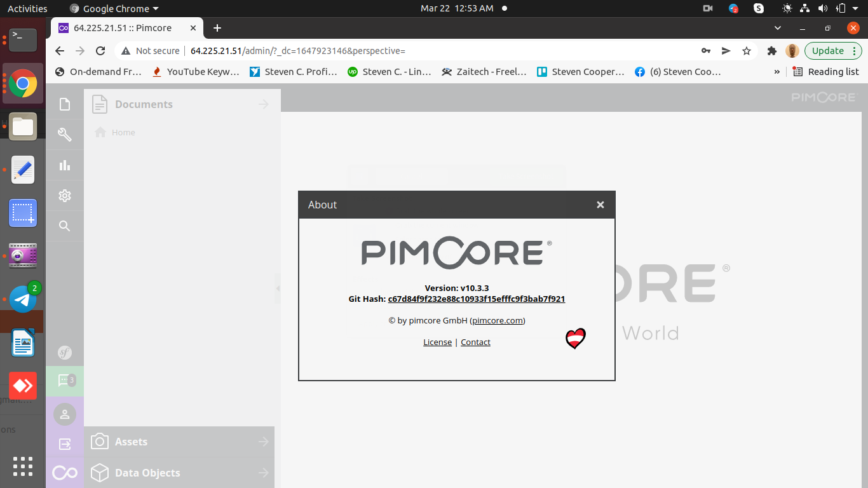Image resolution: width=868 pixels, height=488 pixels.
Task: Launch Terminal from the dock
Action: click(22, 40)
